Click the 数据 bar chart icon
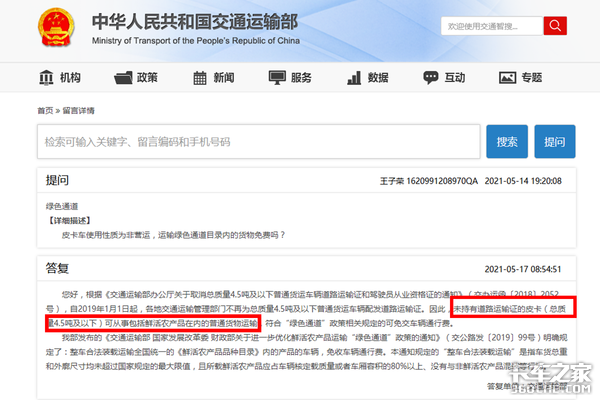Screen dimensions: 600x400 coord(354,78)
